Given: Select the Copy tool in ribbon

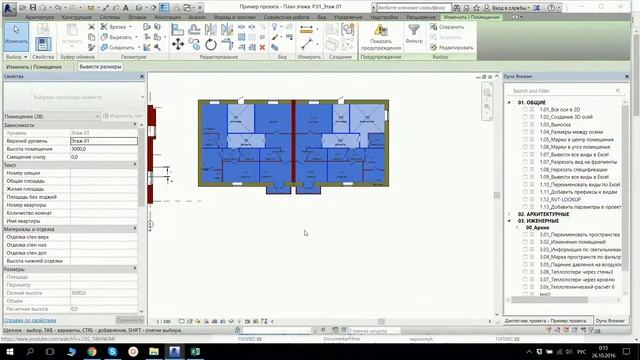Looking at the screenshot, I should pyautogui.click(x=194, y=44).
